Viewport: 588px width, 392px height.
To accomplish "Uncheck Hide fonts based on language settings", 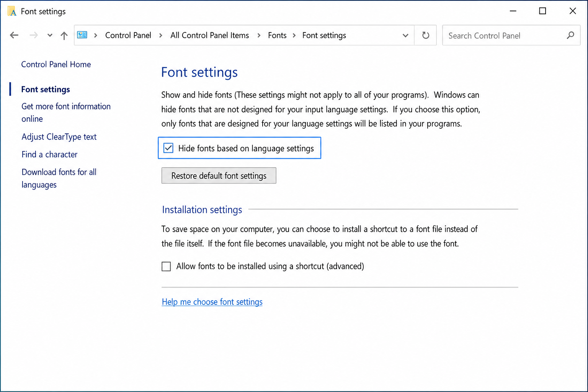I will (168, 148).
